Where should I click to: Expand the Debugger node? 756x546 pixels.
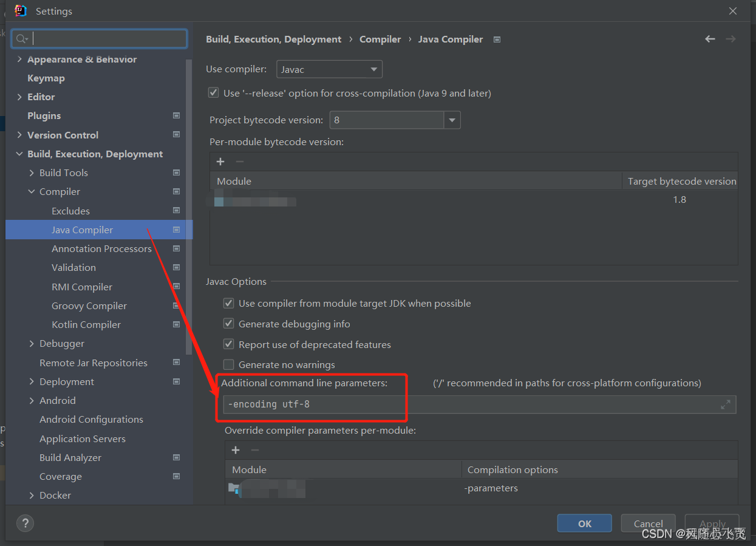[x=32, y=343]
